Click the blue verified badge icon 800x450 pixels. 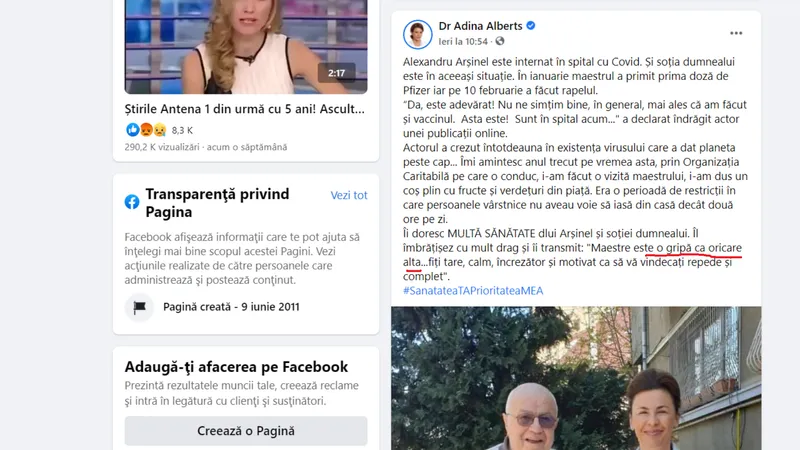pyautogui.click(x=531, y=26)
